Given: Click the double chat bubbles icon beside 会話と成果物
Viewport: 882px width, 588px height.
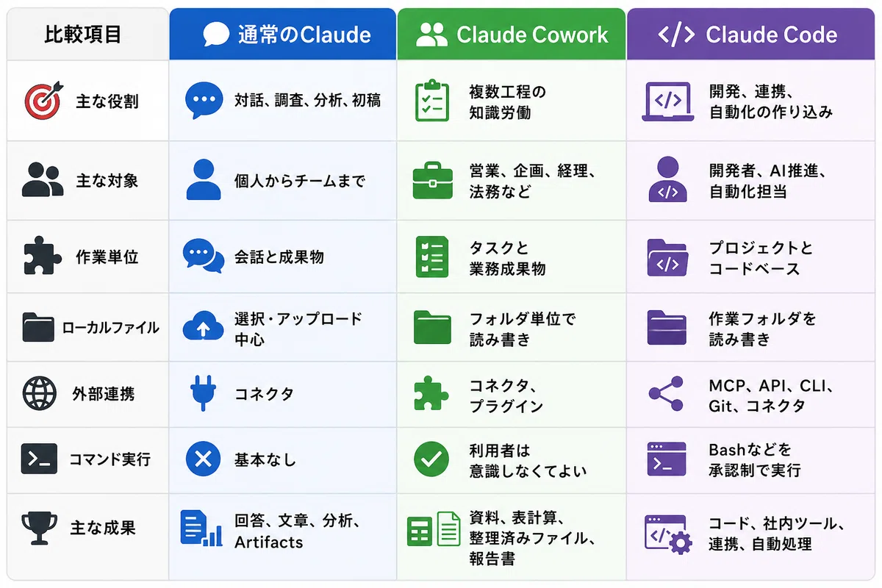Looking at the screenshot, I should [x=204, y=257].
